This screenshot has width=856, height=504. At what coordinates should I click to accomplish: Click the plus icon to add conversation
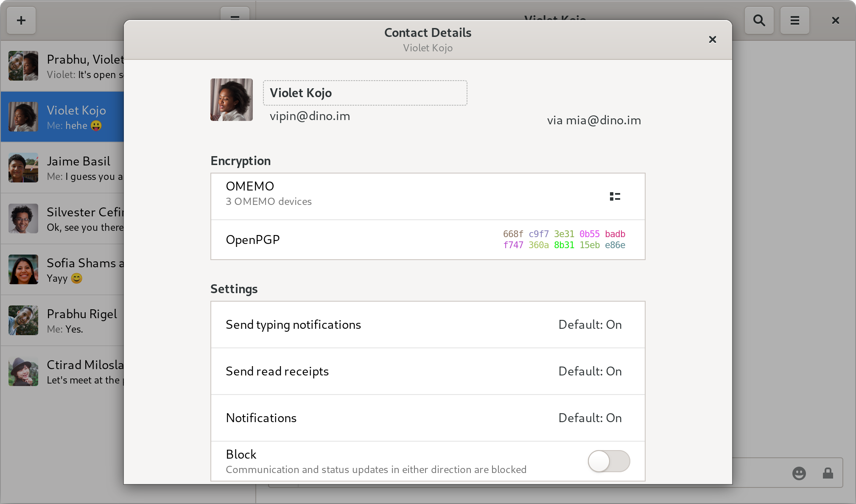pos(21,20)
